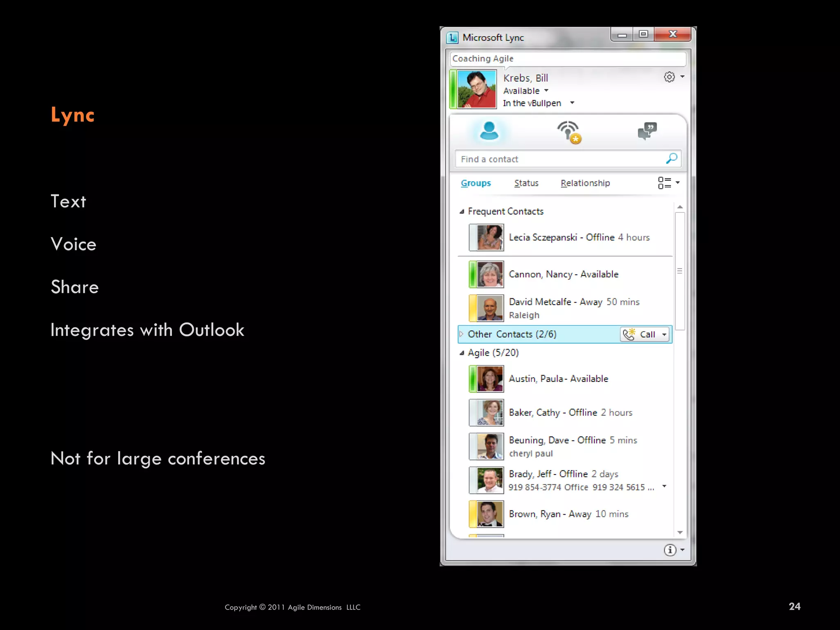Open the Conversations speech bubble icon
Screen dimensions: 840x630
[647, 131]
